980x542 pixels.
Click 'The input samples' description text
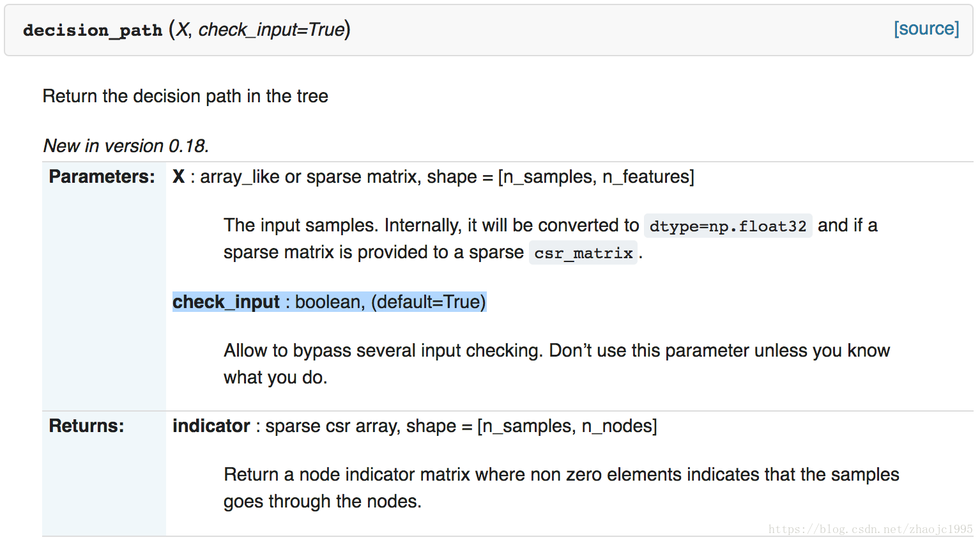coord(301,225)
